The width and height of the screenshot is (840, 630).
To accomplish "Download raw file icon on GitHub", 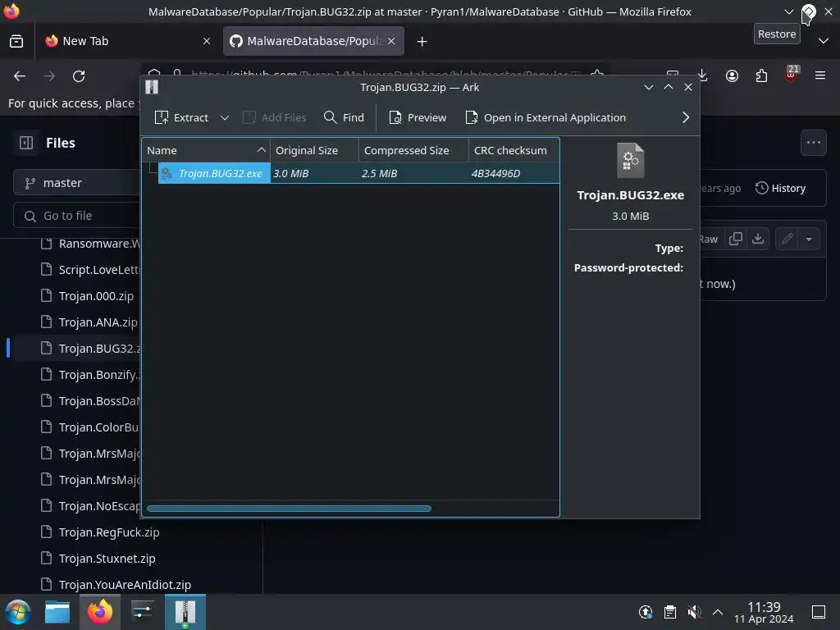I will pos(757,239).
